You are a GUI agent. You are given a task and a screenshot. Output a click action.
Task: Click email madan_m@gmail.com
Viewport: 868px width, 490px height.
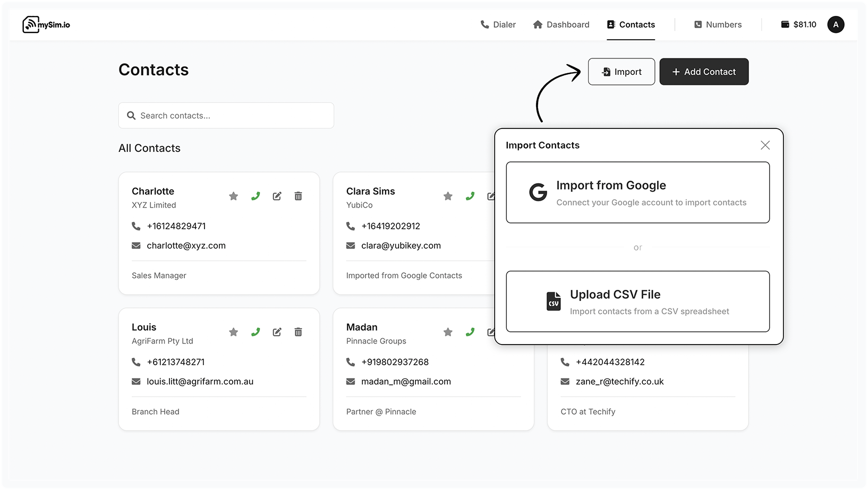406,382
